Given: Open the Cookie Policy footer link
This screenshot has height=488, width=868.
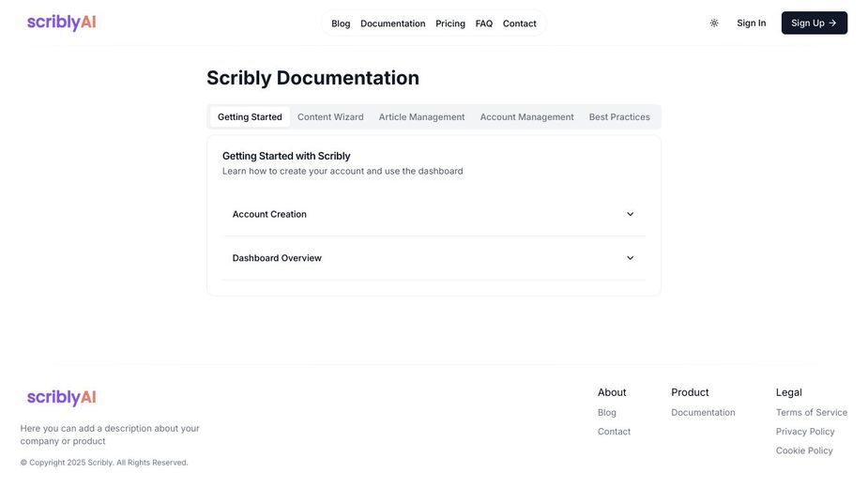Looking at the screenshot, I should 804,450.
